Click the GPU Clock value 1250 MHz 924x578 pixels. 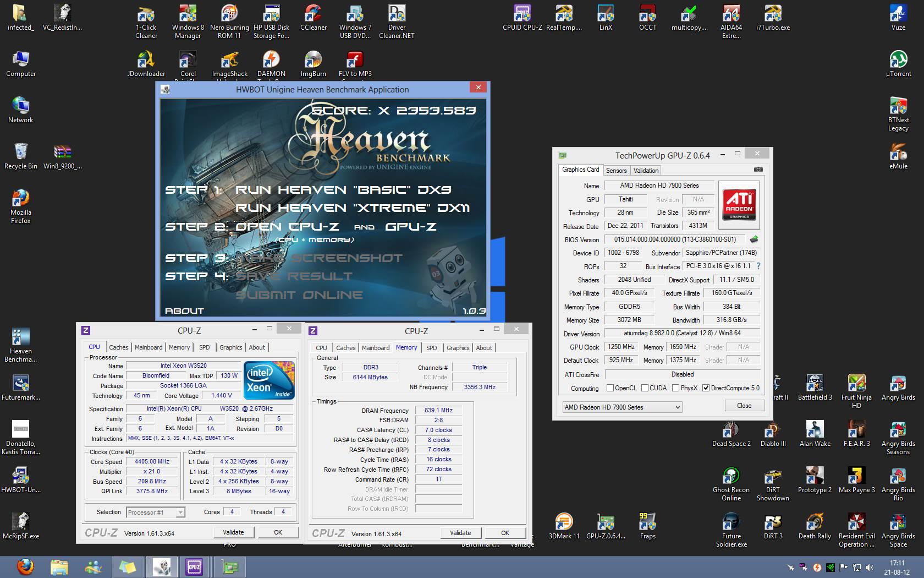coord(621,347)
